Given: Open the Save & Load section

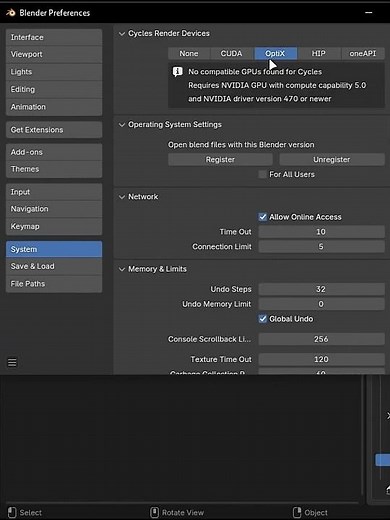Looking at the screenshot, I should pos(54,266).
